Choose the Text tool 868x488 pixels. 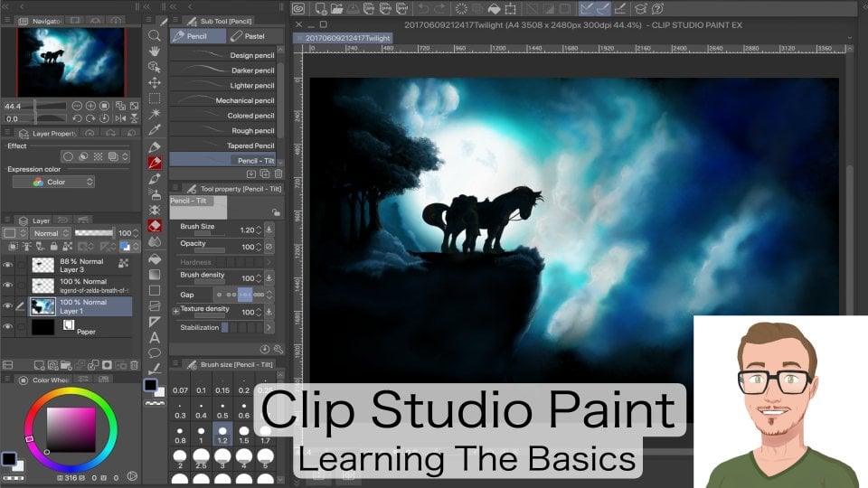(155, 337)
